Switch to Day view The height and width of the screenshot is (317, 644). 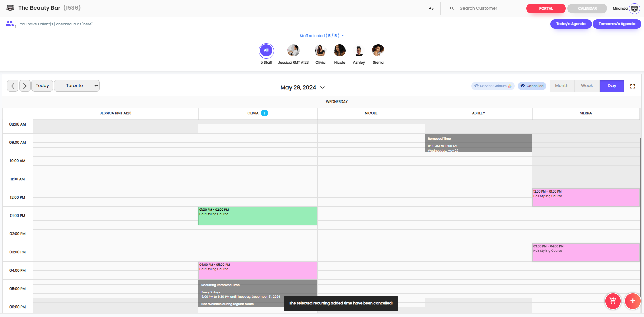[612, 86]
